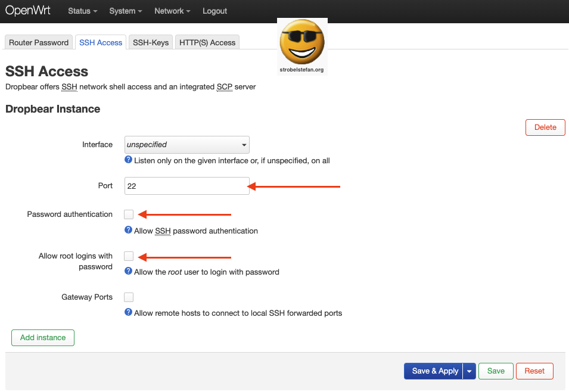
Task: Click inside the Port input field
Action: click(186, 185)
